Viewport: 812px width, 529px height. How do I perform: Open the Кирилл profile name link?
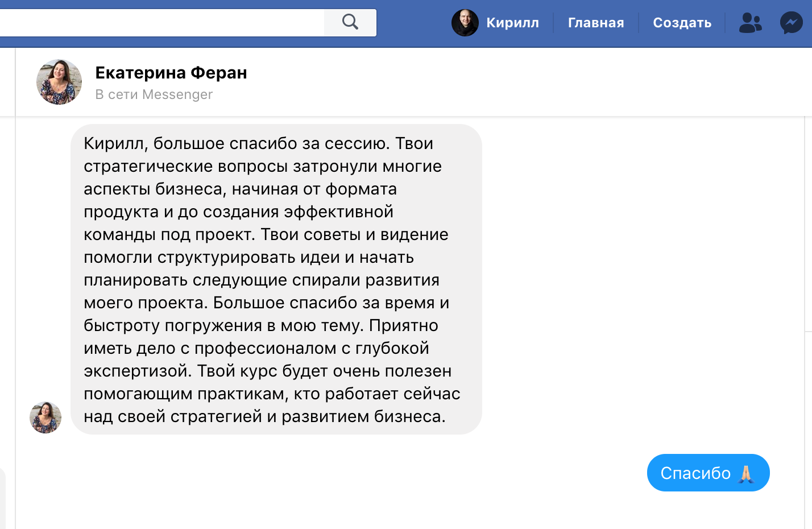pyautogui.click(x=512, y=23)
